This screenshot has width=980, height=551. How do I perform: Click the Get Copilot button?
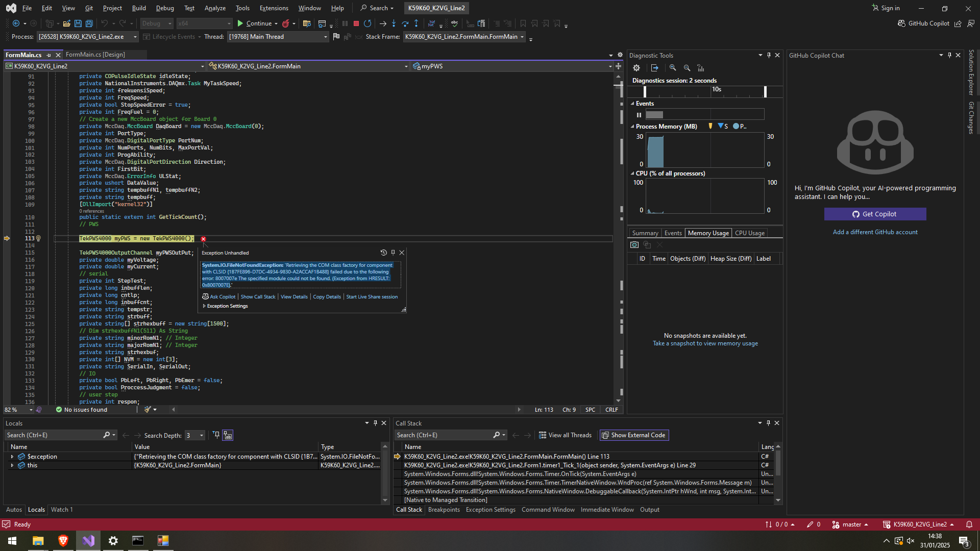click(875, 214)
